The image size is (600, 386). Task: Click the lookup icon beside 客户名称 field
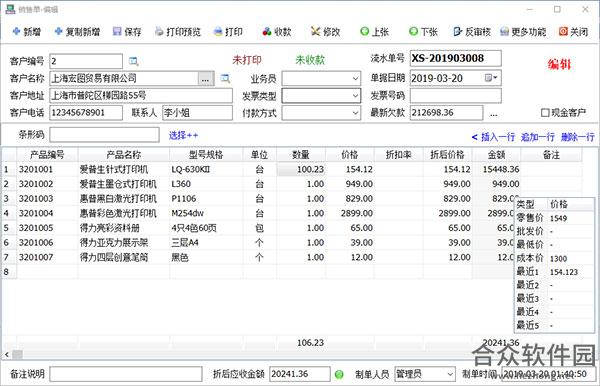point(225,78)
